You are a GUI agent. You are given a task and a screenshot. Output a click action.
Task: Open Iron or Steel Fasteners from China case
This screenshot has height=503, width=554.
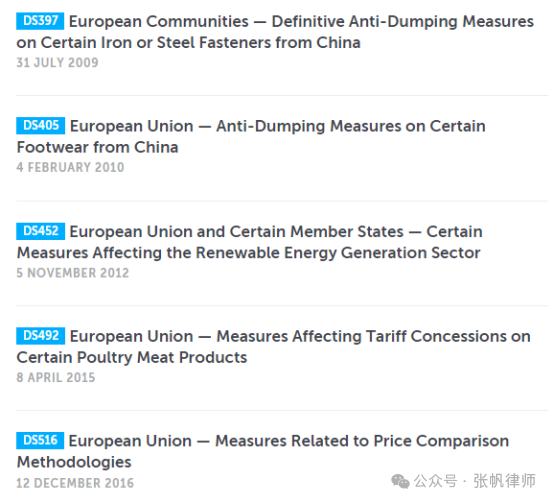pyautogui.click(x=275, y=32)
